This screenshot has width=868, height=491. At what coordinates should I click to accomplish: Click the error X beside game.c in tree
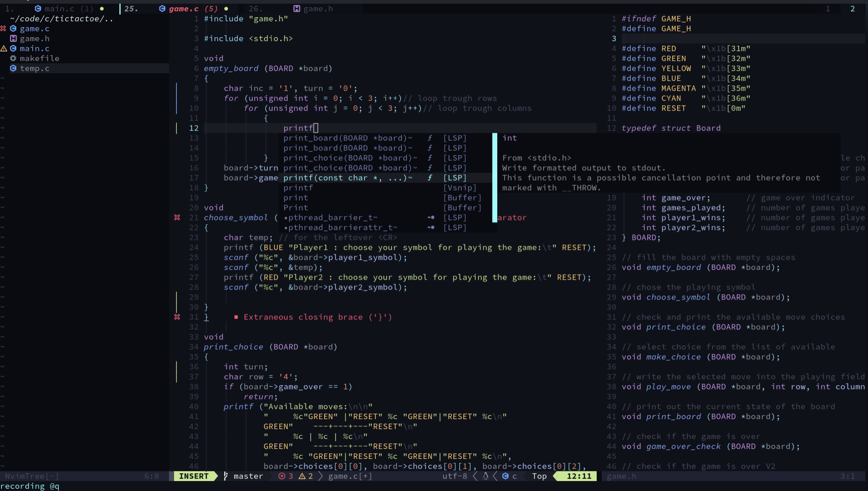point(4,28)
